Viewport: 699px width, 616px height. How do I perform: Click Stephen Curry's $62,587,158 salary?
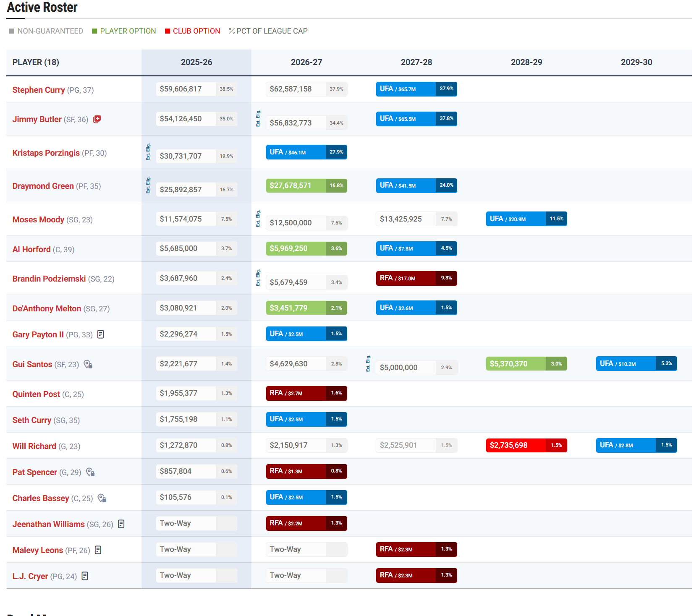pyautogui.click(x=306, y=89)
